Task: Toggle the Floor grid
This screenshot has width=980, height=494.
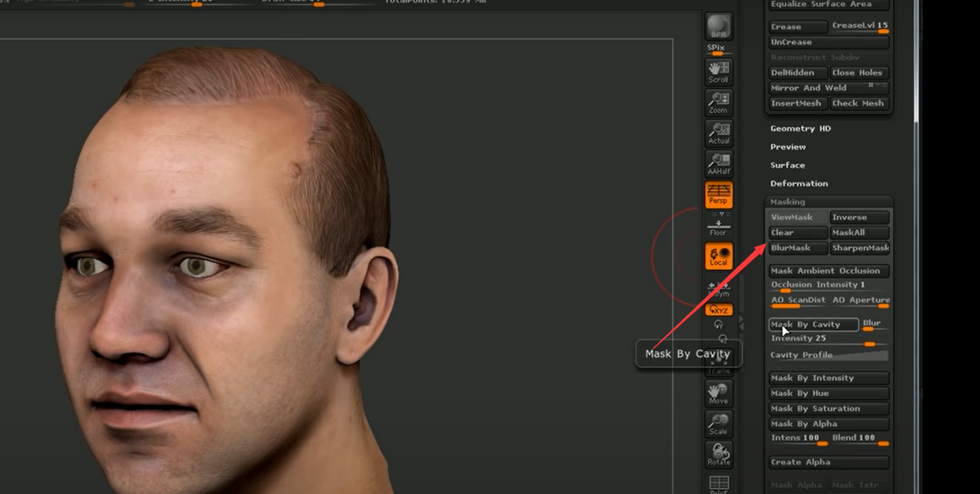Action: (718, 226)
